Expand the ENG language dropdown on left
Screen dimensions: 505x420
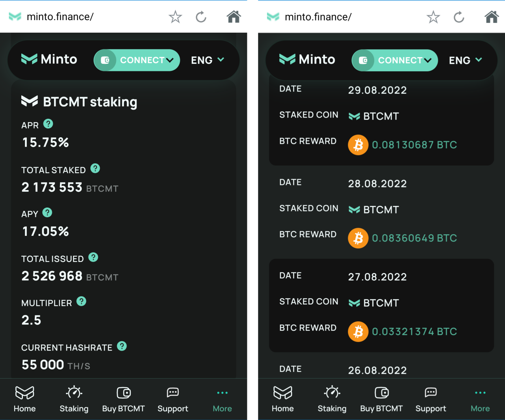coord(208,60)
